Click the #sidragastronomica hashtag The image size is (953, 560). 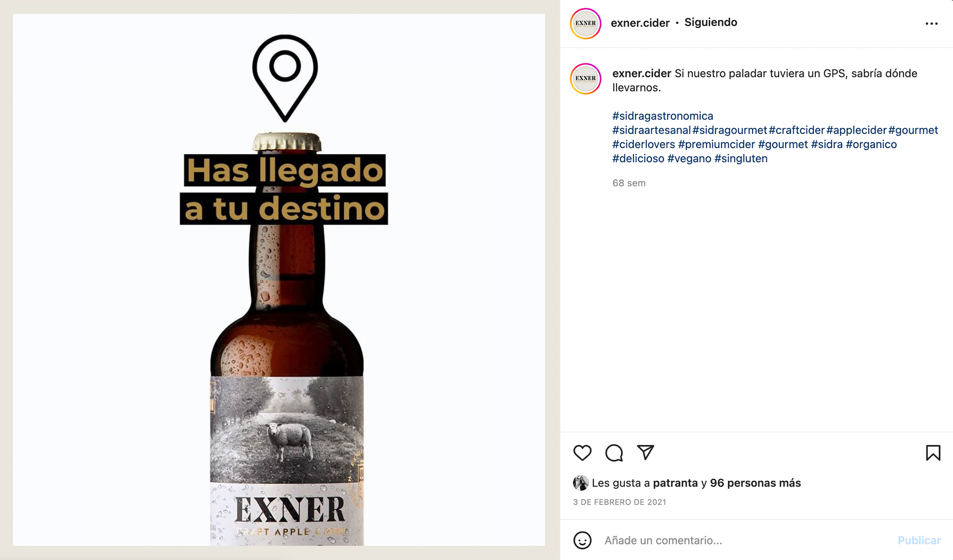[663, 116]
